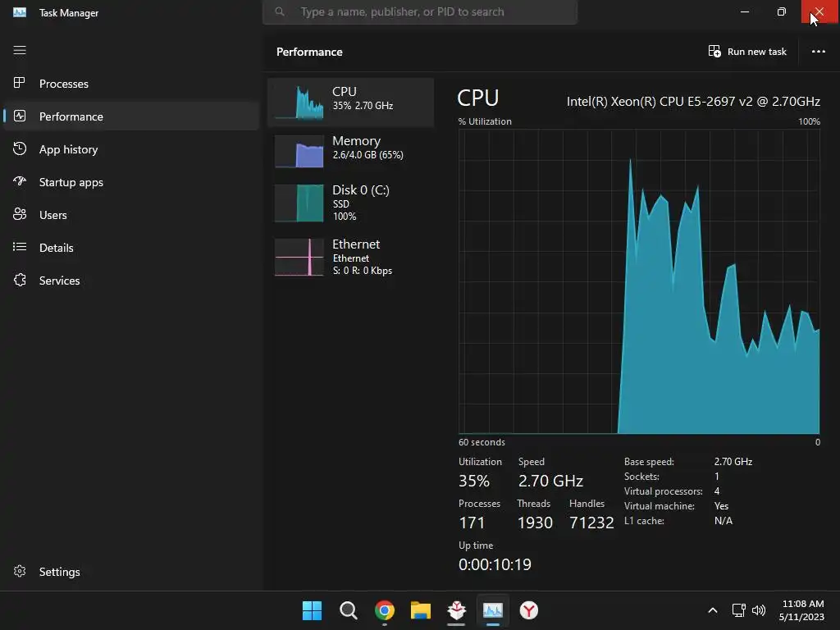Click the CPU utilization graph
This screenshot has height=630, width=840.
click(639, 281)
